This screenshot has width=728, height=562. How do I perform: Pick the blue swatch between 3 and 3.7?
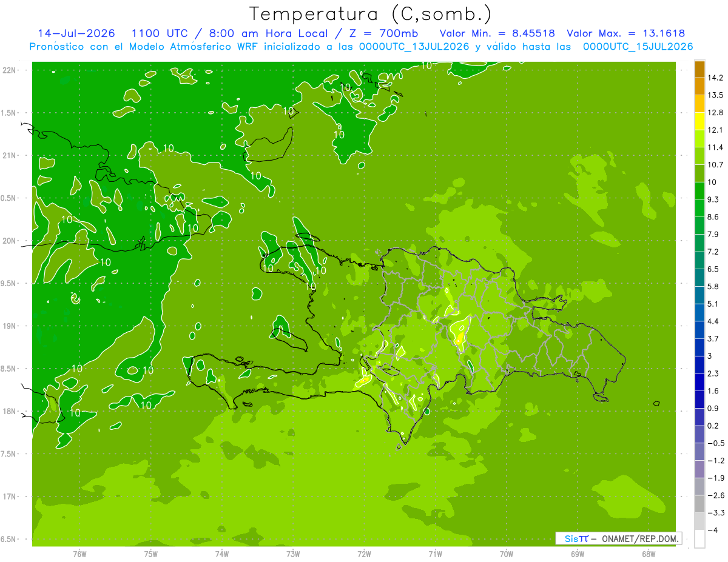(699, 347)
